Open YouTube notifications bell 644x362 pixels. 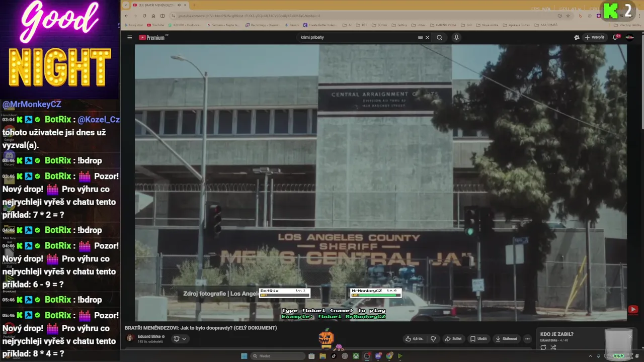click(616, 37)
